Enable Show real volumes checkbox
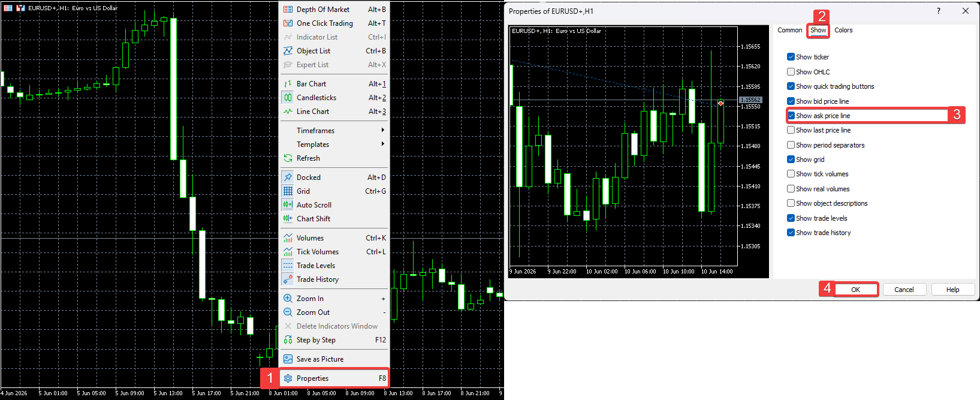Screen dimensions: 980x400 coord(791,189)
